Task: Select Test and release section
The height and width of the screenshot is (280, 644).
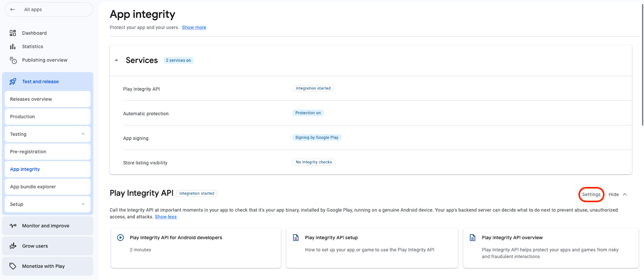Action: pos(47,81)
